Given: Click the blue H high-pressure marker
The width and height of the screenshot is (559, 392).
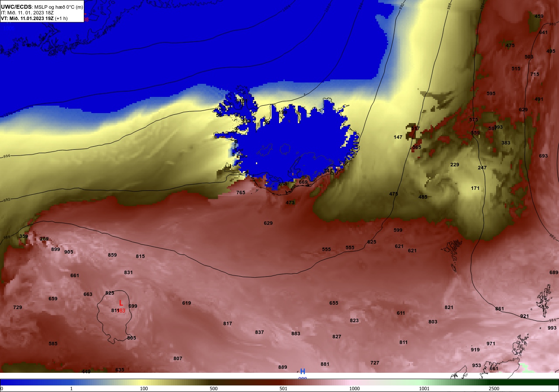Looking at the screenshot, I should pyautogui.click(x=303, y=371).
